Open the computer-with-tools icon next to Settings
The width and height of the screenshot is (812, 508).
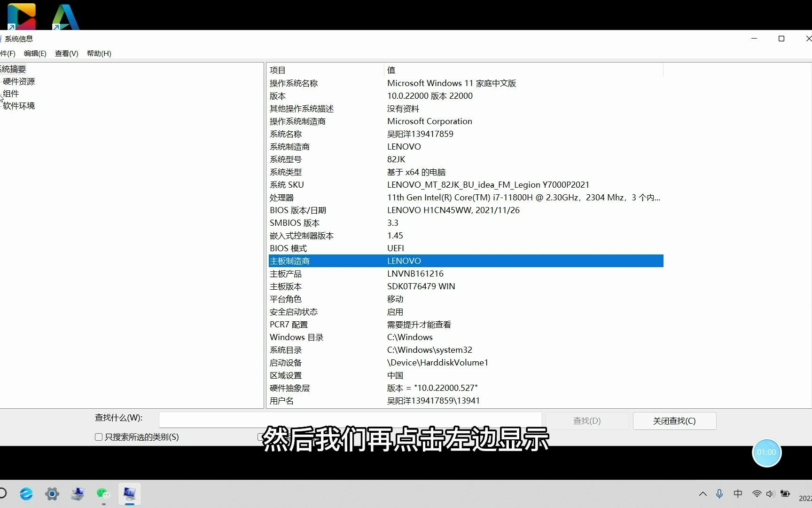coord(78,493)
